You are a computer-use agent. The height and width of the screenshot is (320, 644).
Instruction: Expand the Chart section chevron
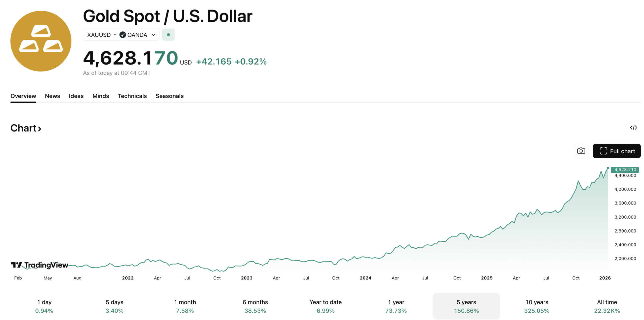40,129
